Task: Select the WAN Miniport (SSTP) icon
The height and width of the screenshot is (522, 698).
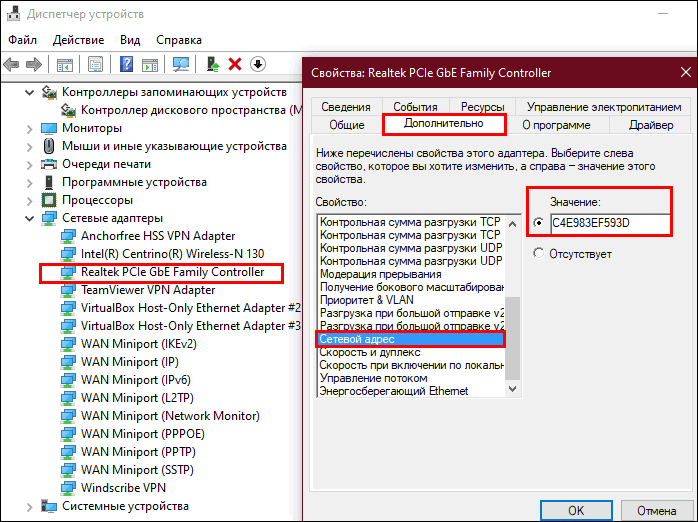Action: pos(68,470)
